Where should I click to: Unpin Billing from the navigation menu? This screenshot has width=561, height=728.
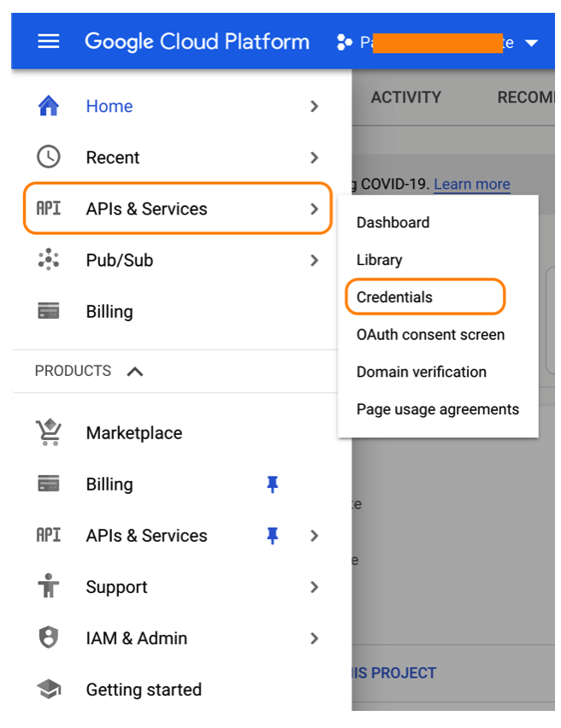272,484
